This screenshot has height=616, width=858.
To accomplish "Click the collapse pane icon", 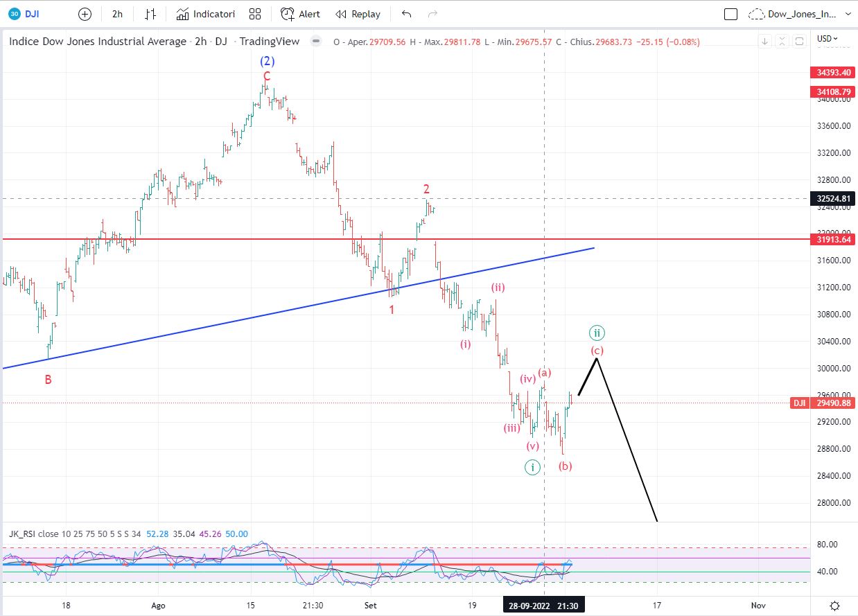I will tap(782, 42).
